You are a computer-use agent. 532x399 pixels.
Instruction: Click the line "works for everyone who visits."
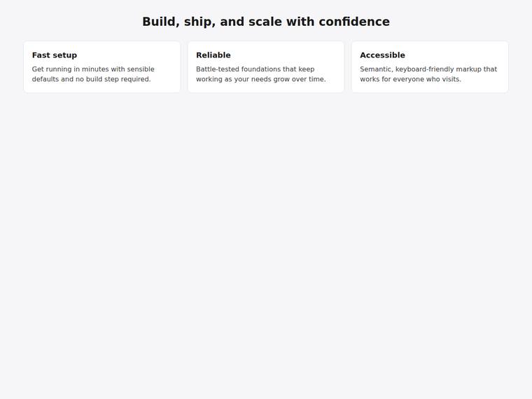410,79
